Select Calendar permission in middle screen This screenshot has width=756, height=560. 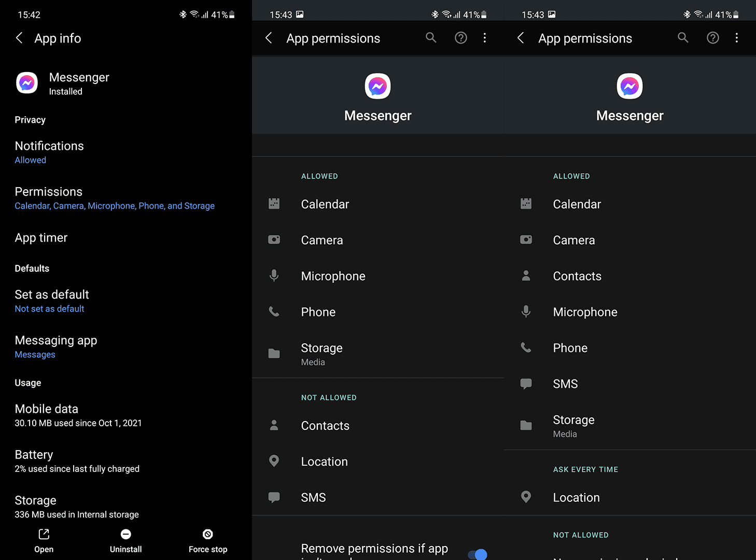[378, 204]
